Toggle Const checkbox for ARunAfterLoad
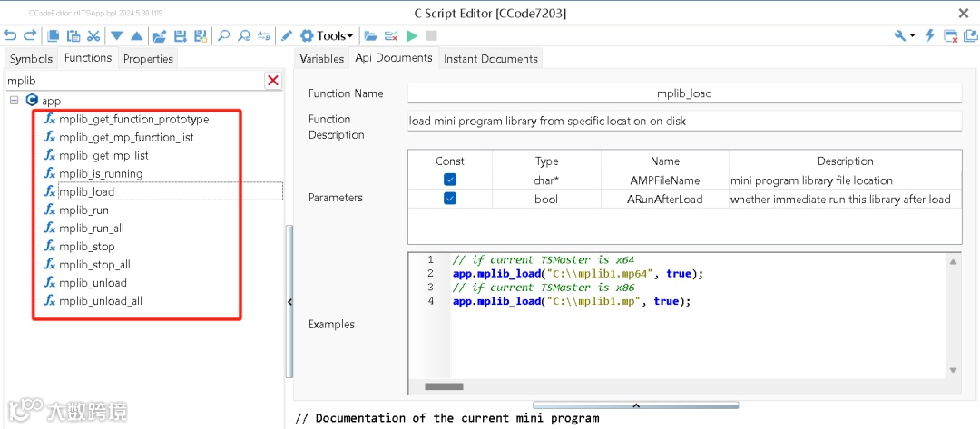The image size is (980, 429). click(450, 200)
